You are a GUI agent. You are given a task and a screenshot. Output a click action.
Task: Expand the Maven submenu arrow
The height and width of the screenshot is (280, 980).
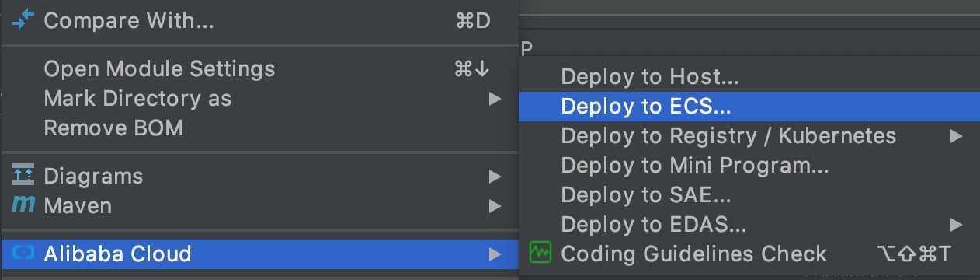[495, 206]
